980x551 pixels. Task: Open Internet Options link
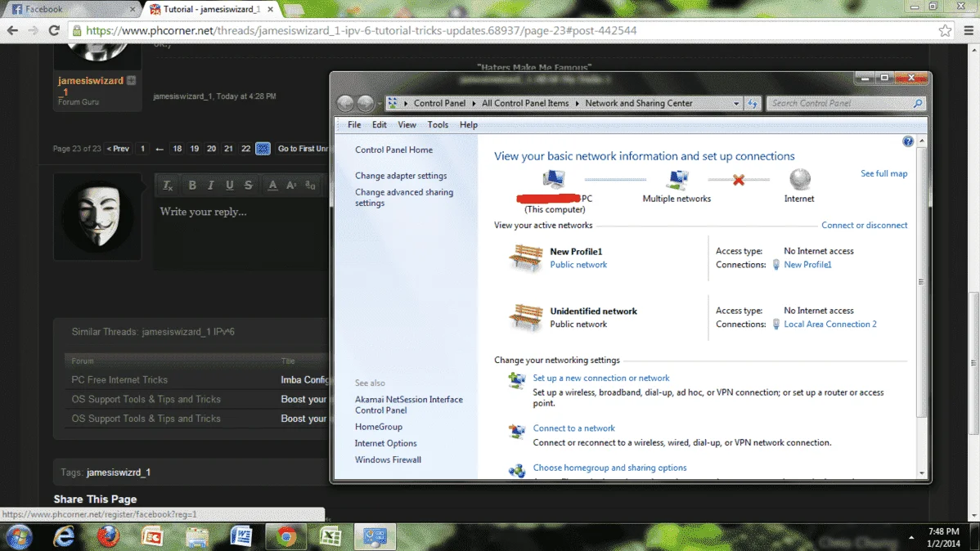click(385, 443)
